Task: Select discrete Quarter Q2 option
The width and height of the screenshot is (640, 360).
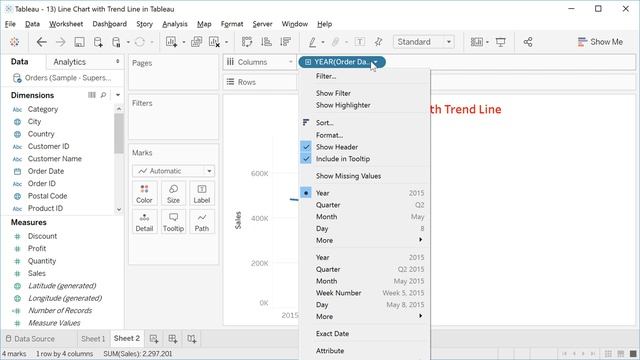Action: pyautogui.click(x=364, y=205)
